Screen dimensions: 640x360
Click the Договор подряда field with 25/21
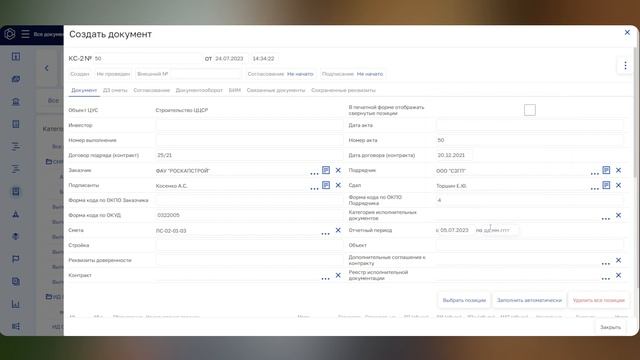[x=249, y=155]
